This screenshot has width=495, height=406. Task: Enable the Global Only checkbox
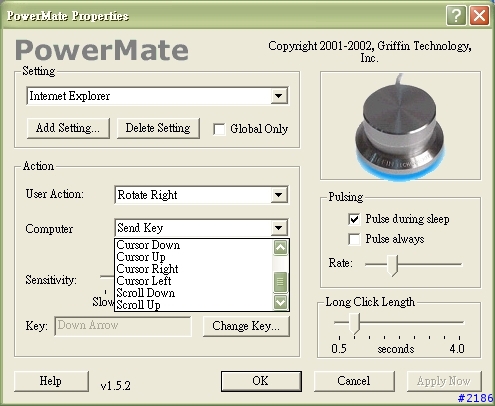click(219, 129)
